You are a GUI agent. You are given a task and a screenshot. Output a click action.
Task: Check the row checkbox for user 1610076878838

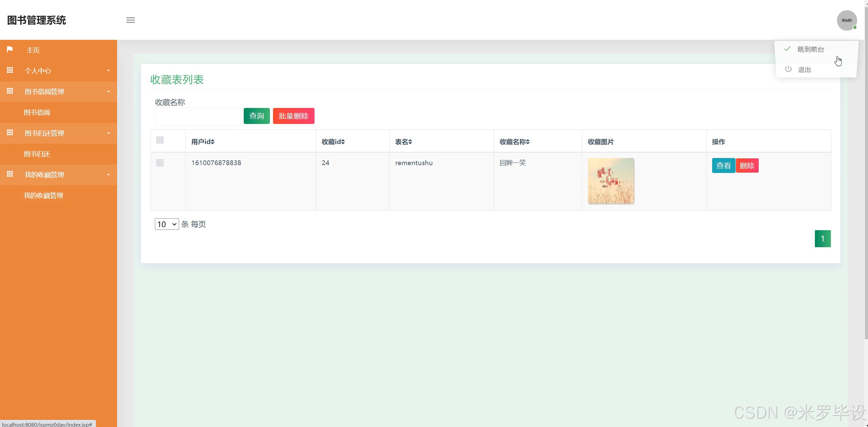tap(160, 163)
